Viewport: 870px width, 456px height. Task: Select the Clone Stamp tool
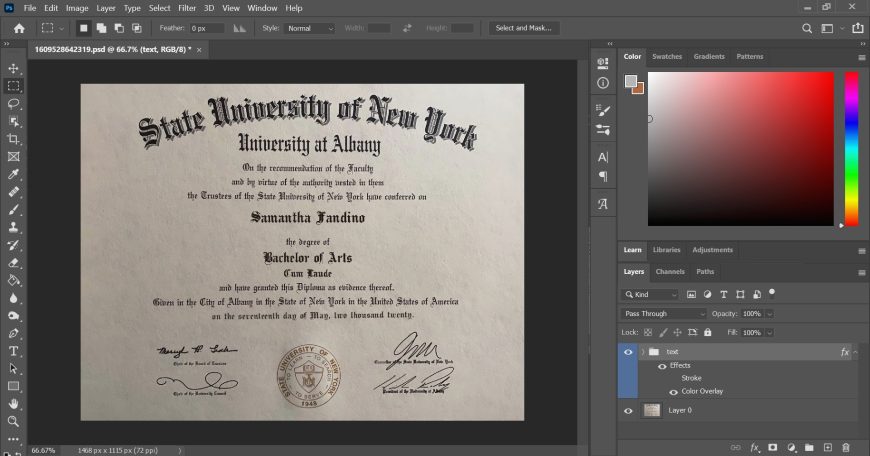click(13, 227)
